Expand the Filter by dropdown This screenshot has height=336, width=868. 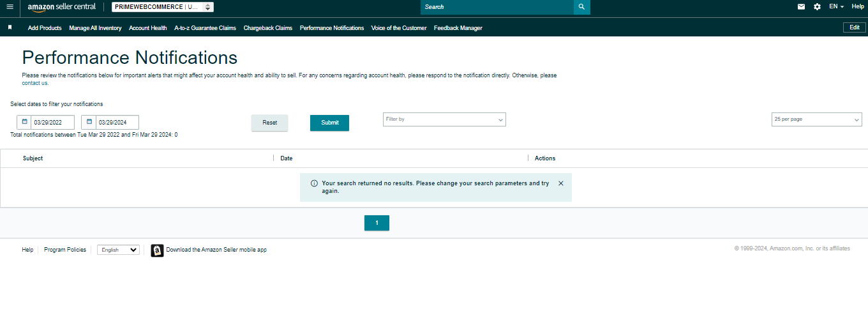point(444,119)
